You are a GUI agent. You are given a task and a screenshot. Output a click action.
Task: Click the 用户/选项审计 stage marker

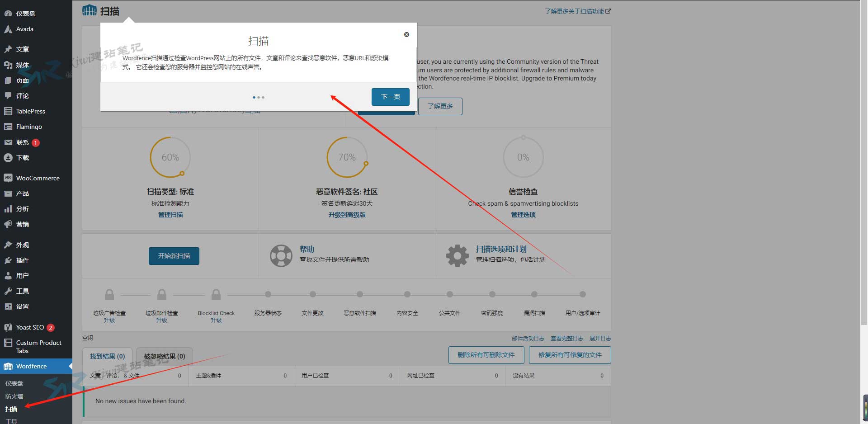[583, 294]
